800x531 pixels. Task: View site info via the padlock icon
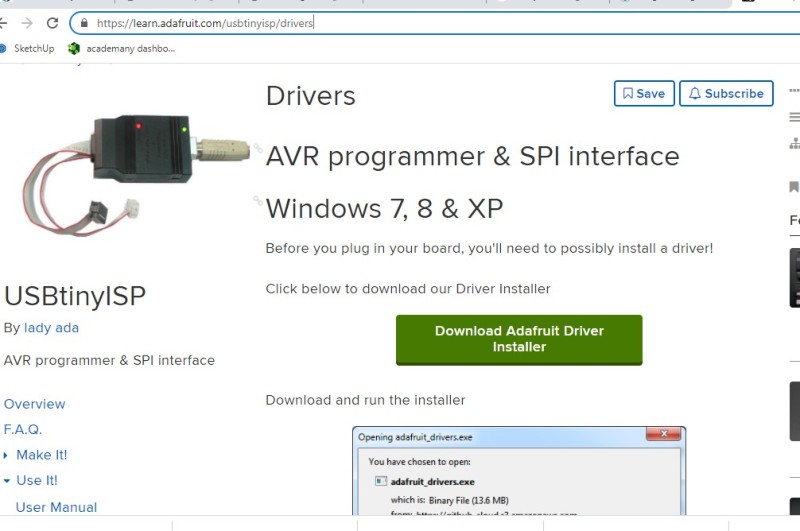point(84,23)
